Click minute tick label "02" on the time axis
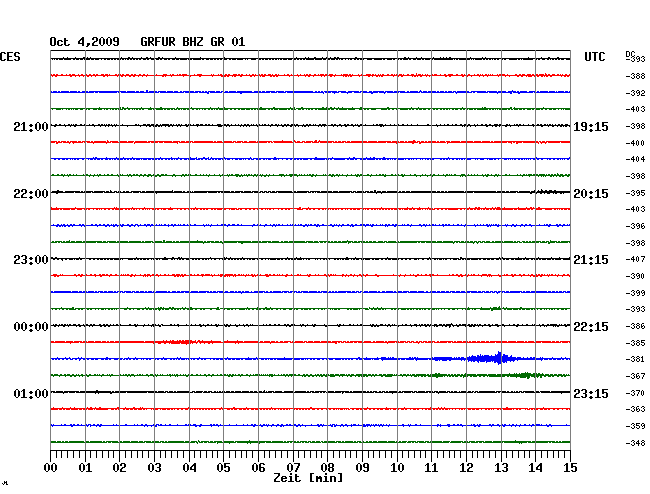650x494 pixels. [x=119, y=468]
